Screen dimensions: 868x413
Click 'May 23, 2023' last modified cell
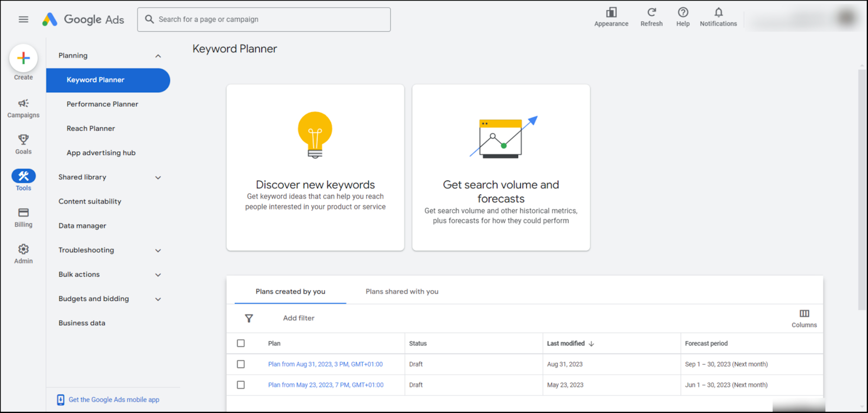(565, 385)
